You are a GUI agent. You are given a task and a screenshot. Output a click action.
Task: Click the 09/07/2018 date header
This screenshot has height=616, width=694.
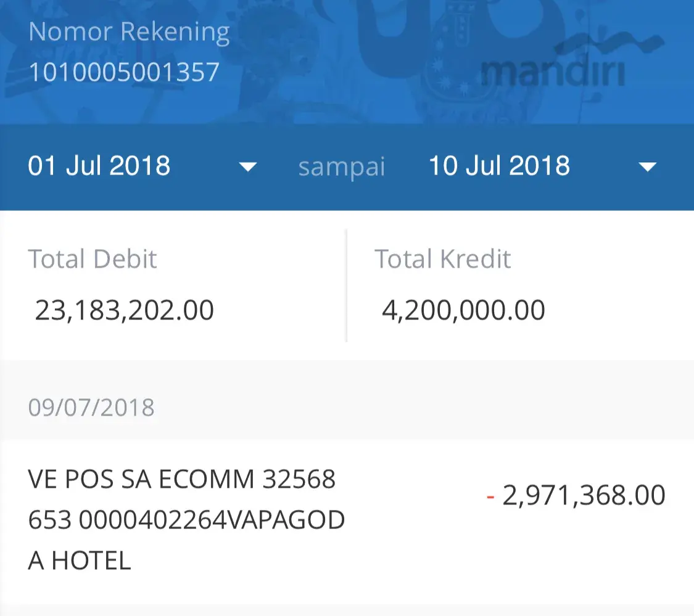pyautogui.click(x=91, y=408)
